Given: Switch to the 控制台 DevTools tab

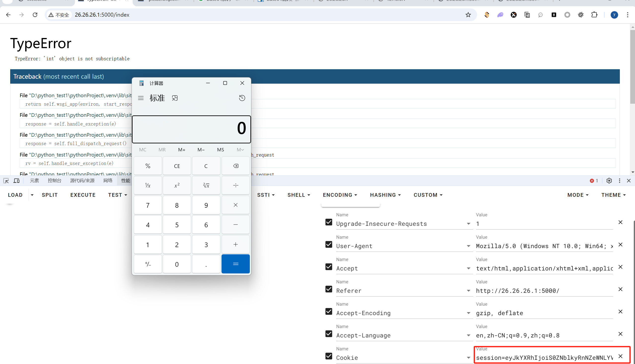Looking at the screenshot, I should (54, 180).
